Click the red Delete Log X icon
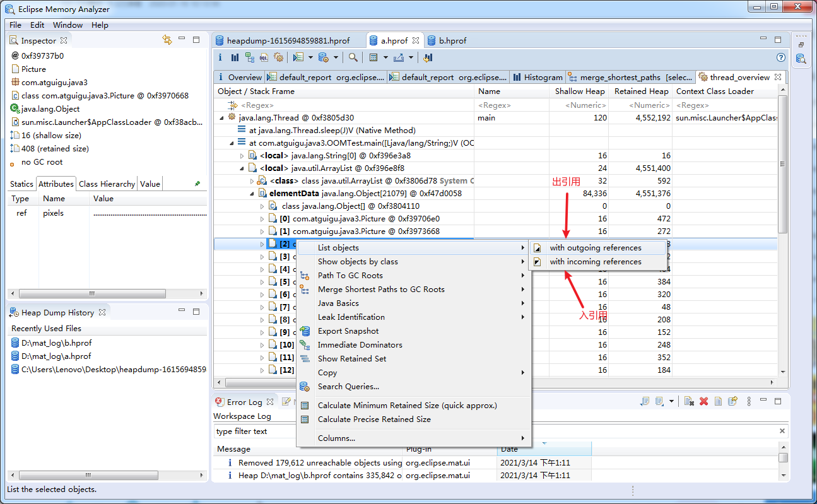 [x=703, y=401]
